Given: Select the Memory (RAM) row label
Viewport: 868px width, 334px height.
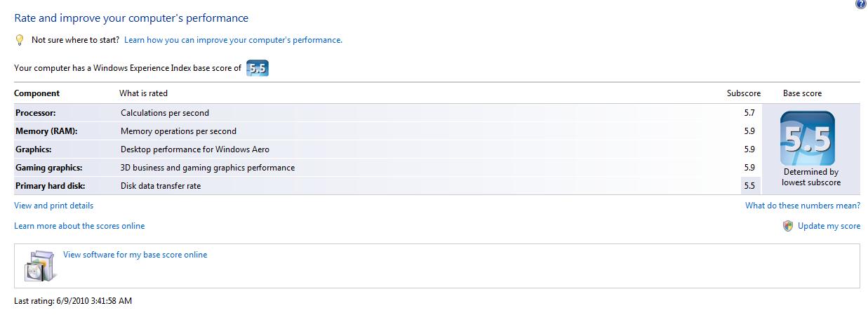Looking at the screenshot, I should tap(46, 131).
